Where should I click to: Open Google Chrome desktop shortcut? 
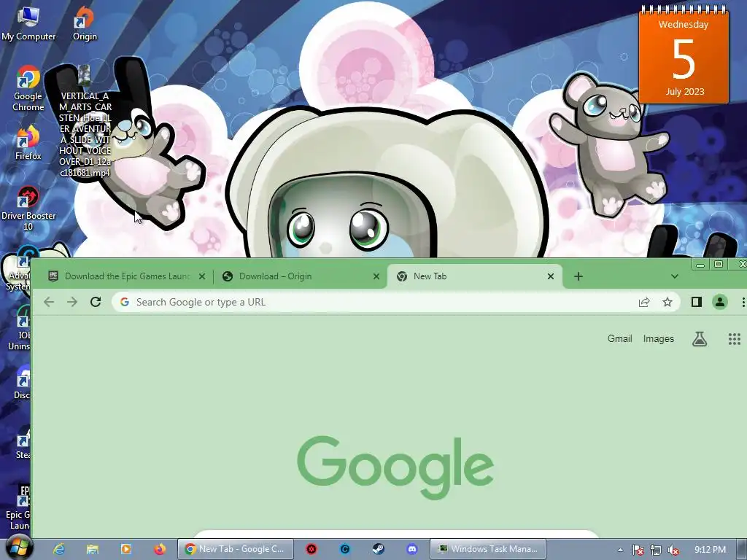click(x=28, y=88)
